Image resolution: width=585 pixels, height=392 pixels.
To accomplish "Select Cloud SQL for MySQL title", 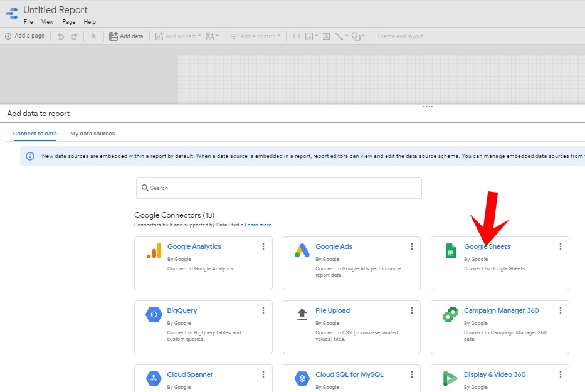I will pos(349,374).
